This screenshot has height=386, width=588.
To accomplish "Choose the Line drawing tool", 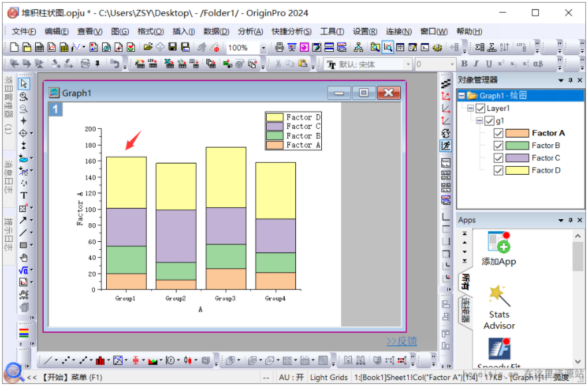I will tap(23, 233).
